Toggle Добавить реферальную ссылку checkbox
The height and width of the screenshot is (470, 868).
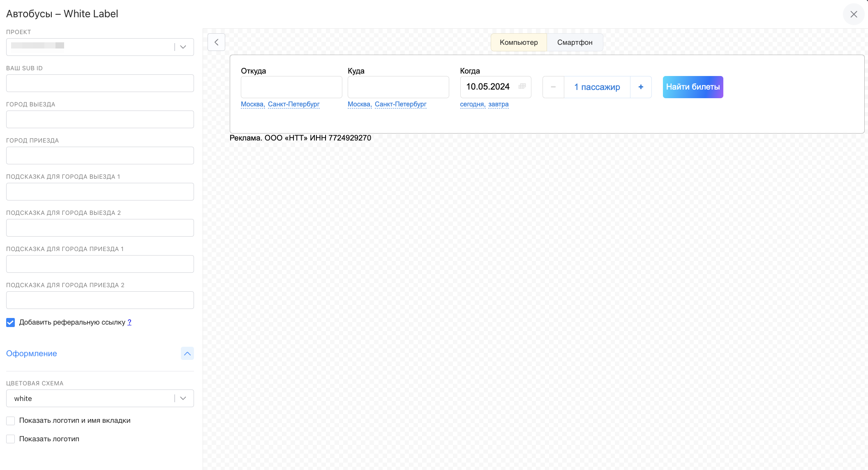[11, 323]
